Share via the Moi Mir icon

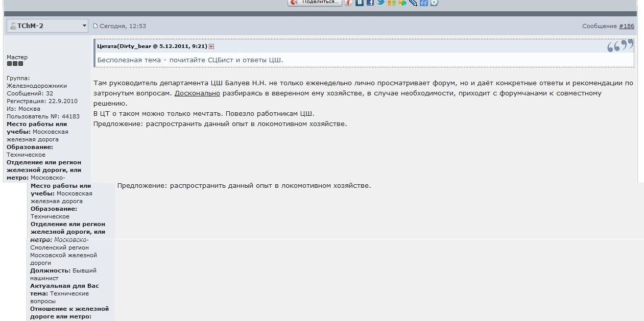402,3
